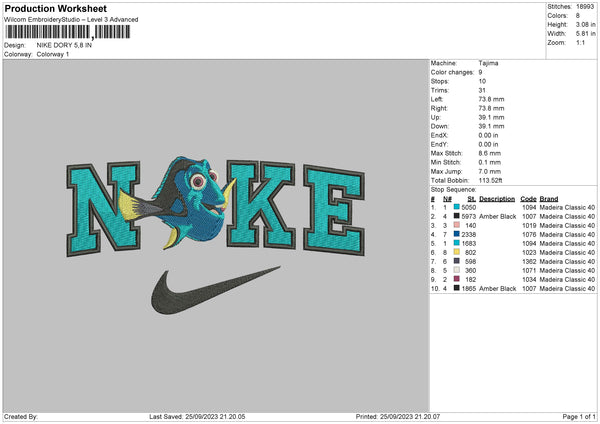Click 'Page 1 of 1' in the footer

[579, 416]
